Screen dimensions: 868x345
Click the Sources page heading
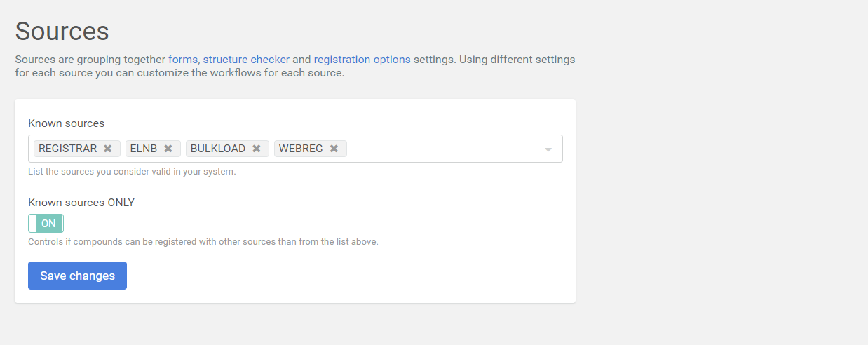[62, 31]
